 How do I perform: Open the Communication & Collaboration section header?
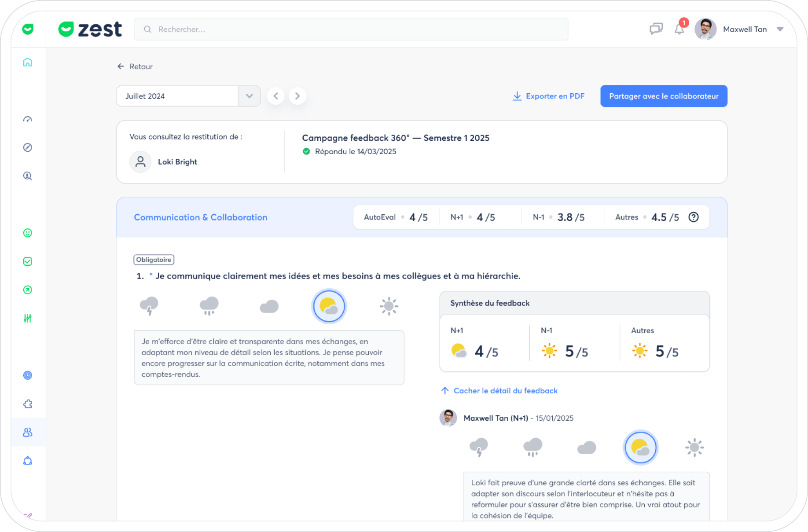tap(201, 217)
